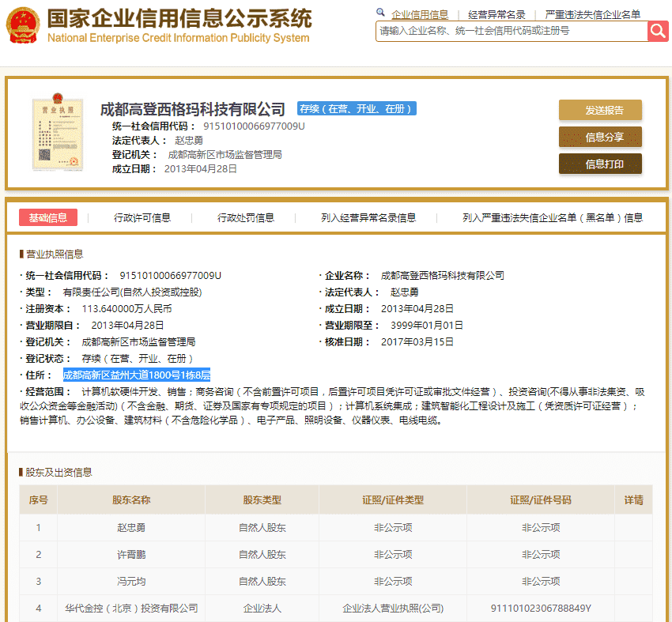Click the header credit code 91510100066977009U
The width and height of the screenshot is (672, 622).
point(254,126)
